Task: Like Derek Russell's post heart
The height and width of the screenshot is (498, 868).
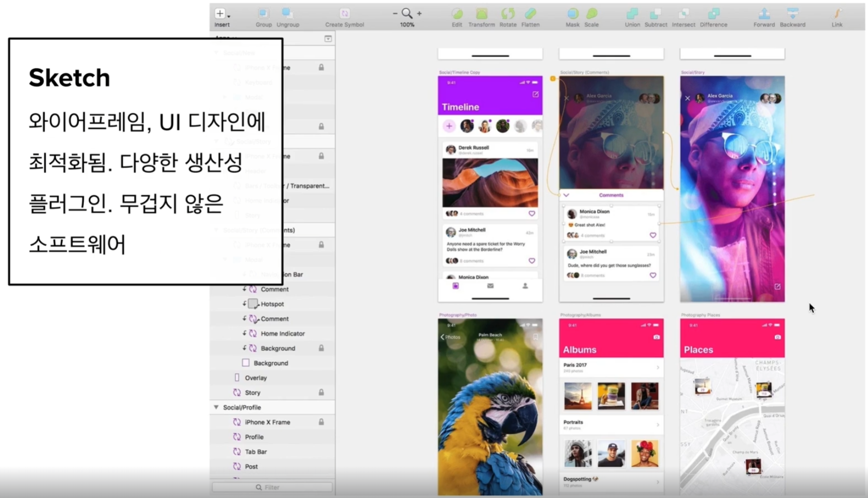Action: pyautogui.click(x=532, y=213)
